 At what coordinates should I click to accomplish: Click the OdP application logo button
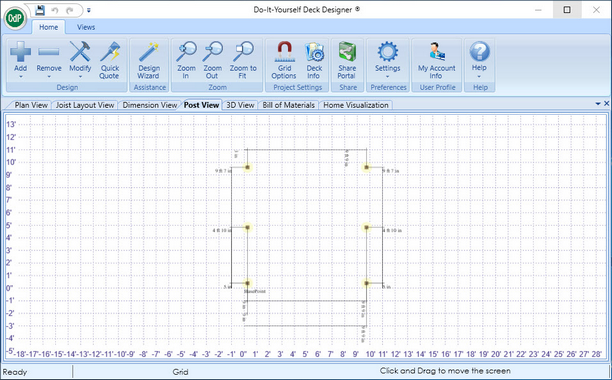click(15, 18)
